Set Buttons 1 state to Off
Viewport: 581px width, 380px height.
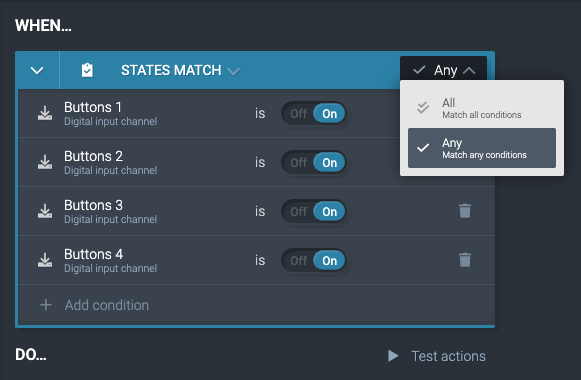click(298, 113)
